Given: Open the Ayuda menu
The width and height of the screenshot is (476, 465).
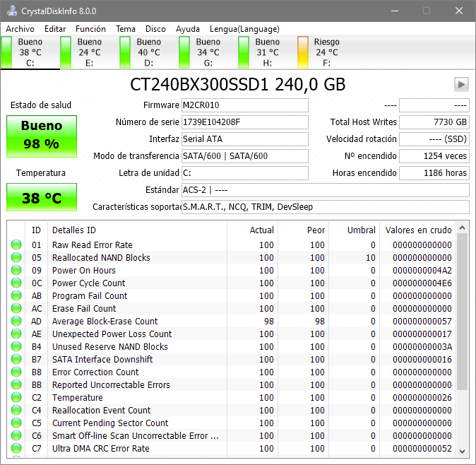Looking at the screenshot, I should [x=188, y=29].
